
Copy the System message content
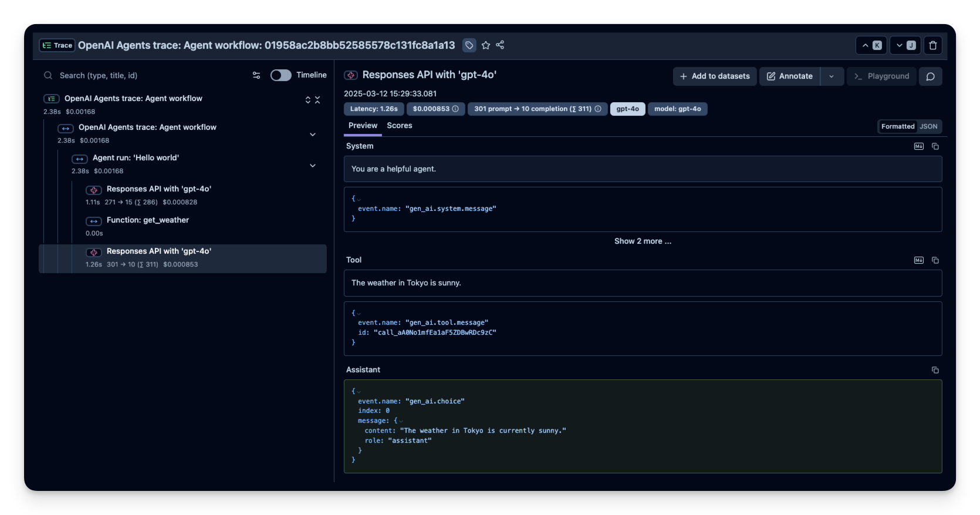click(x=935, y=146)
